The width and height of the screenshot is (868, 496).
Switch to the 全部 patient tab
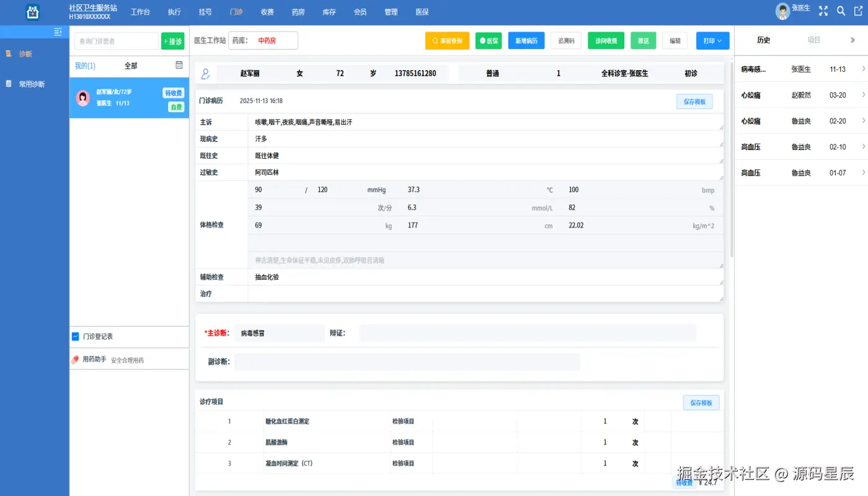point(131,66)
